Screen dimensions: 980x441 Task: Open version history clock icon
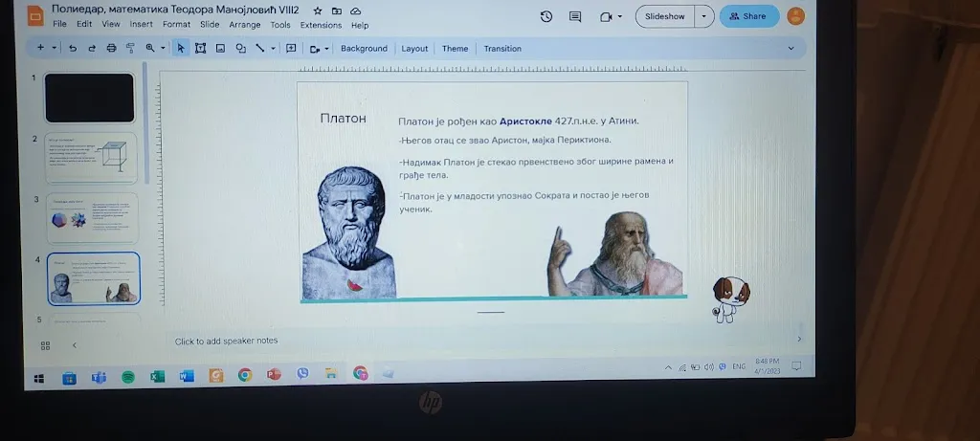tap(546, 16)
